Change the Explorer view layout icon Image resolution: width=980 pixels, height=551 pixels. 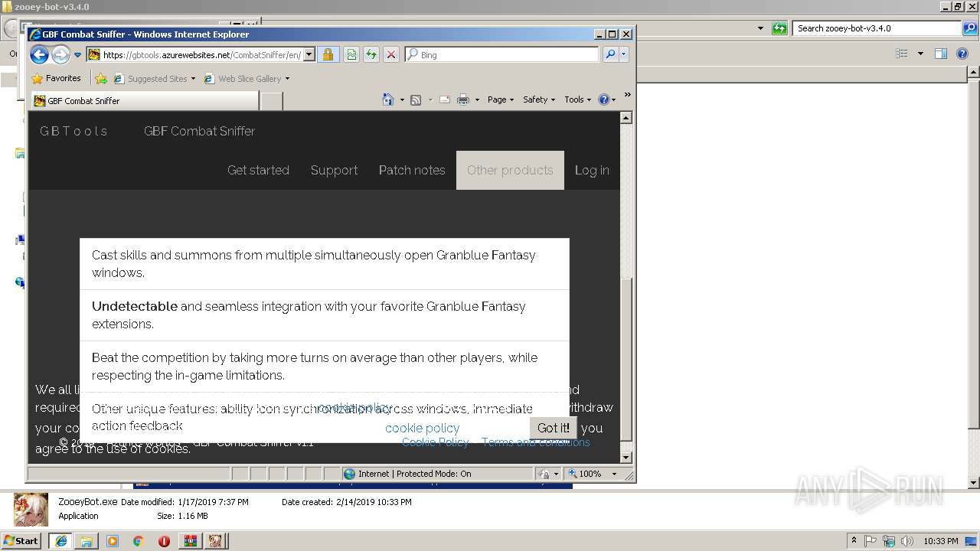[x=902, y=54]
